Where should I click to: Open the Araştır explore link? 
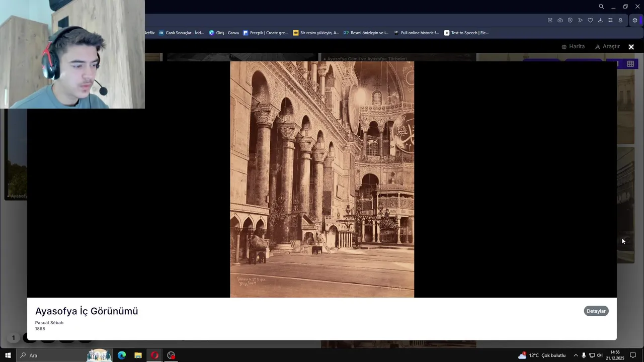607,47
